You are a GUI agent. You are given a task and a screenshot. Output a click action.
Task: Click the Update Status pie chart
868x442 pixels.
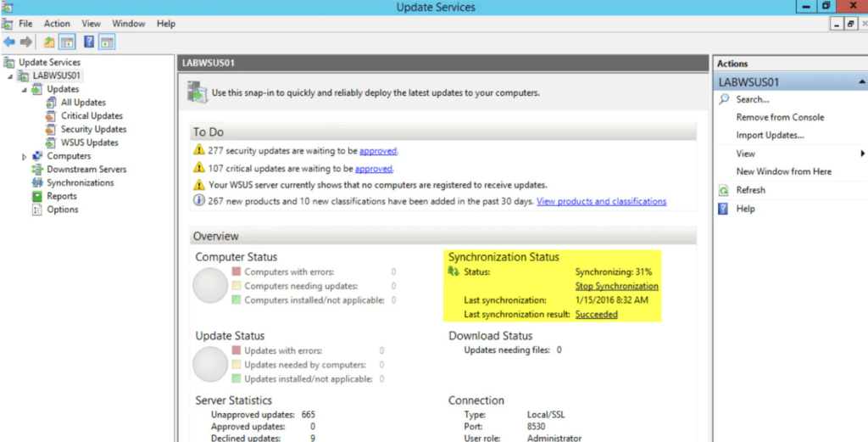point(210,365)
